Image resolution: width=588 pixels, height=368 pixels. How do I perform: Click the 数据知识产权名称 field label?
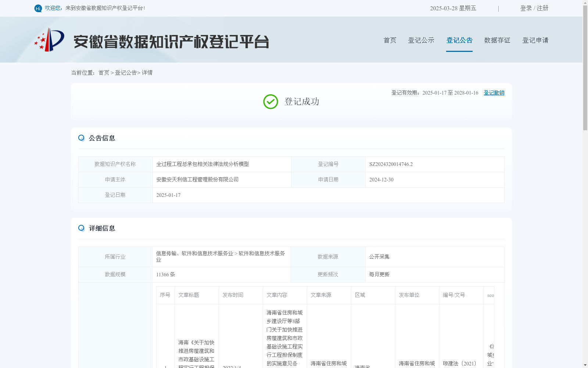point(115,164)
